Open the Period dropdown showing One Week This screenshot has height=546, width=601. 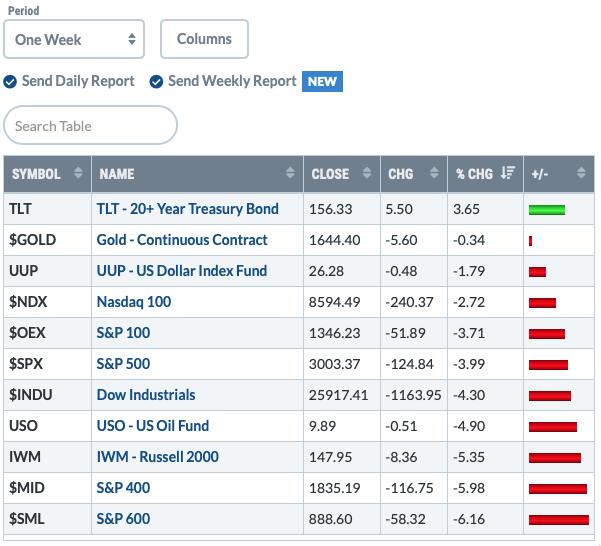point(74,39)
